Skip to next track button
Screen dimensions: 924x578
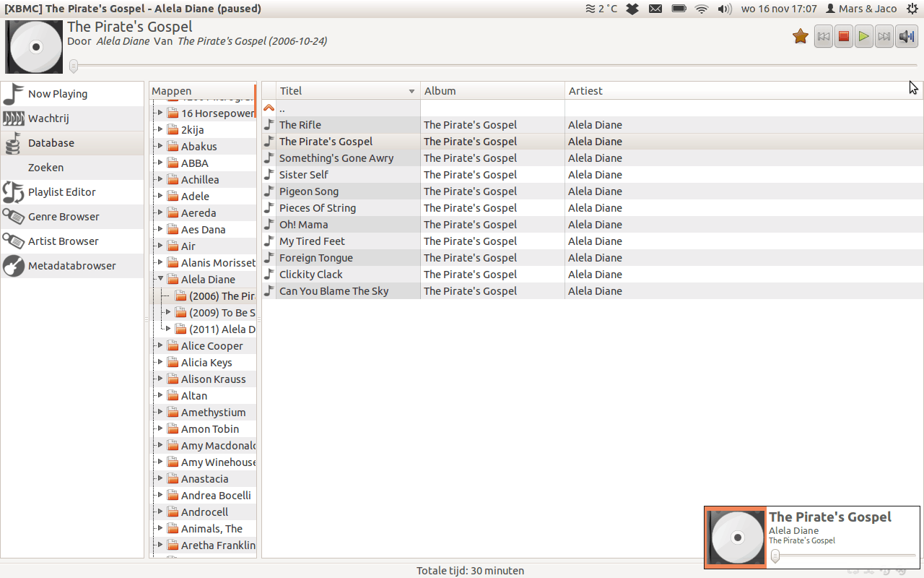884,36
